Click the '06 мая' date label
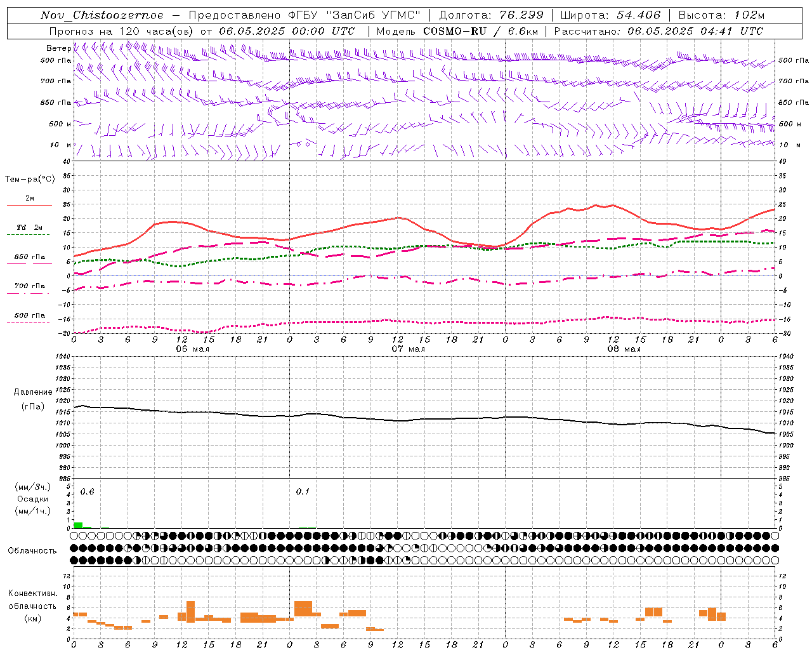 point(192,349)
